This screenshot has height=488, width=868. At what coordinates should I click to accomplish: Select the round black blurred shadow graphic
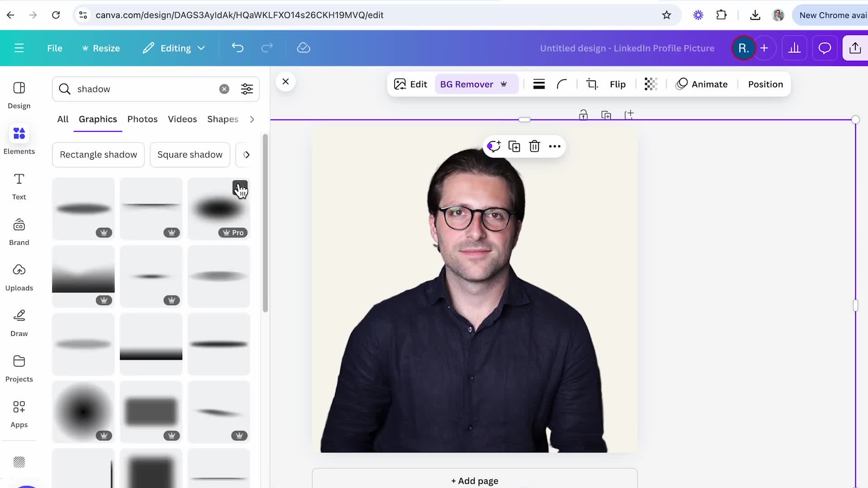click(x=83, y=412)
